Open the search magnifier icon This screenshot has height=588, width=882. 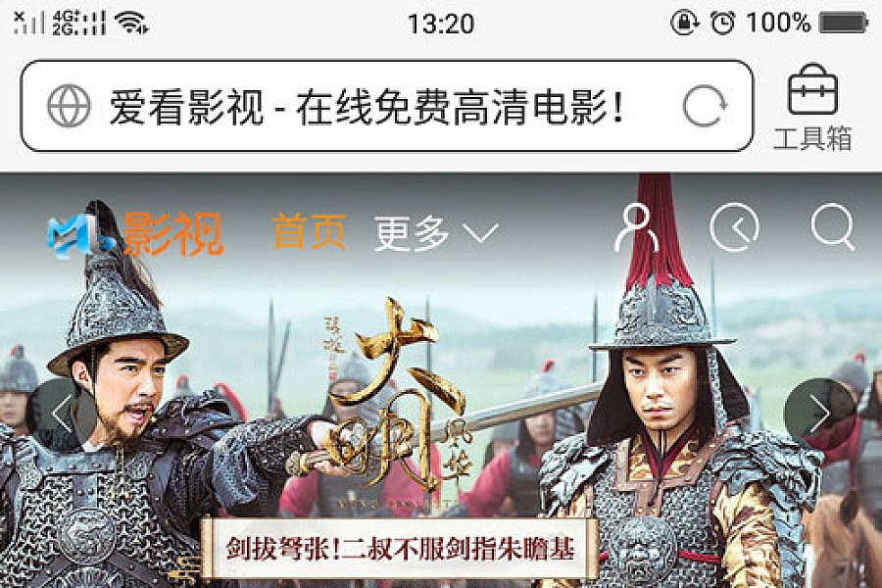pyautogui.click(x=833, y=226)
